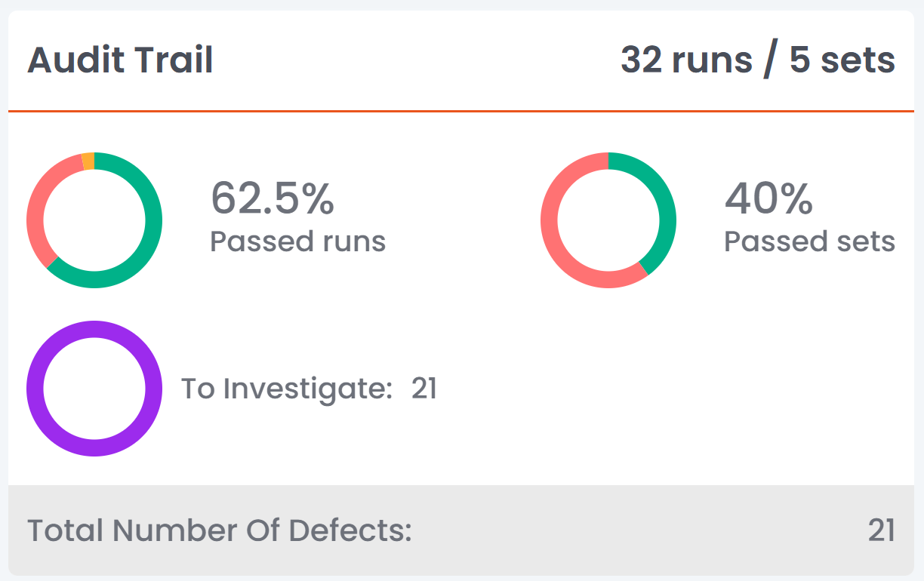This screenshot has width=924, height=581.
Task: Click the "32 runs / 5 sets" summary
Action: tap(757, 60)
